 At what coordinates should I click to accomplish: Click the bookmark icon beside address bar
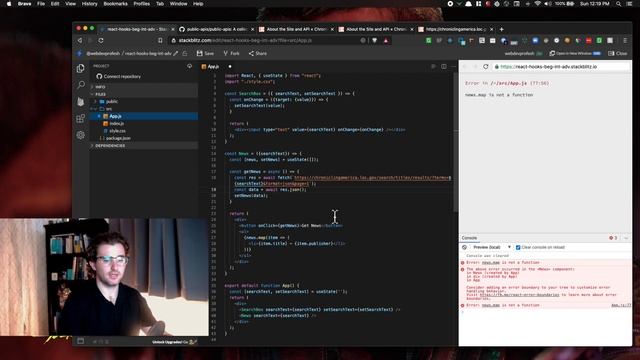point(160,40)
